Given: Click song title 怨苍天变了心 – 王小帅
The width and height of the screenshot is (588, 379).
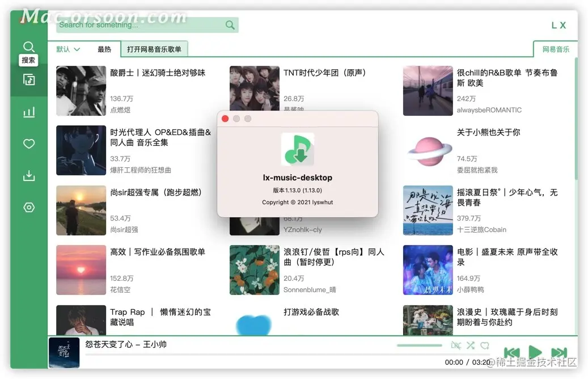Looking at the screenshot, I should pos(126,344).
